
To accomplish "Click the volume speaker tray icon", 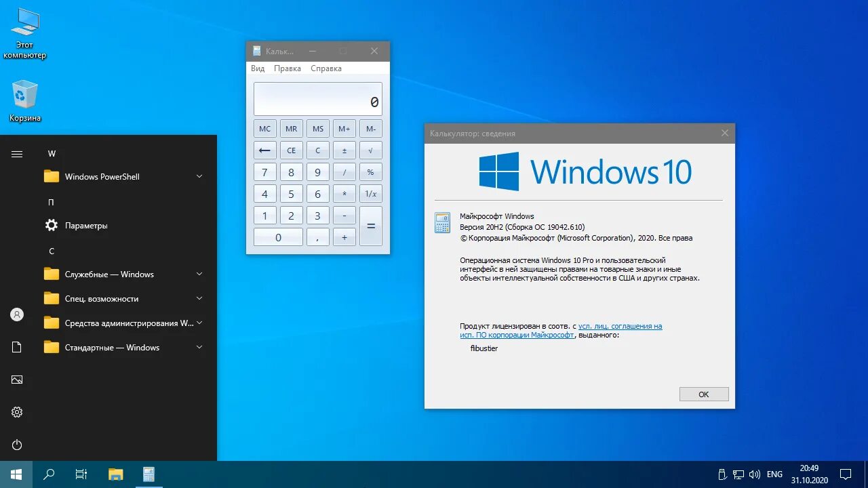I will pyautogui.click(x=755, y=474).
